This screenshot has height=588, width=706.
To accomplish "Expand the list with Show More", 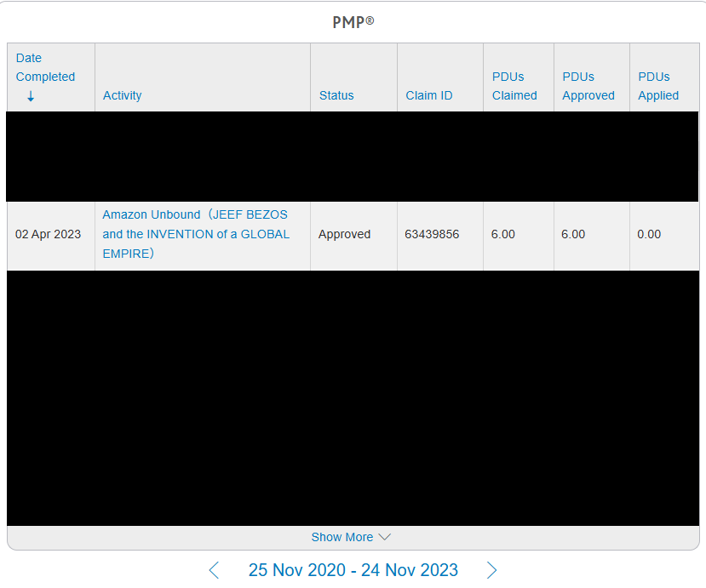I will tap(342, 537).
